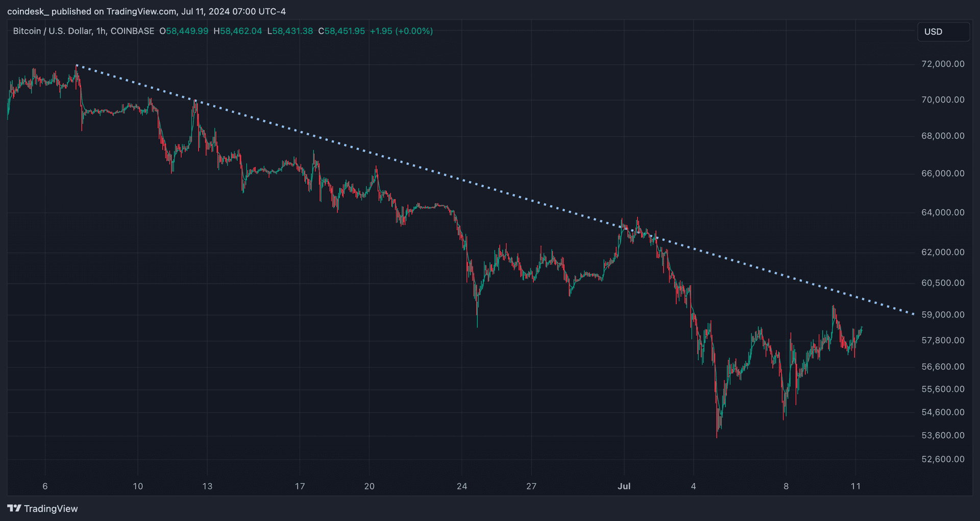The image size is (980, 521).
Task: Click the 55,600.00 price axis label
Action: click(x=943, y=389)
